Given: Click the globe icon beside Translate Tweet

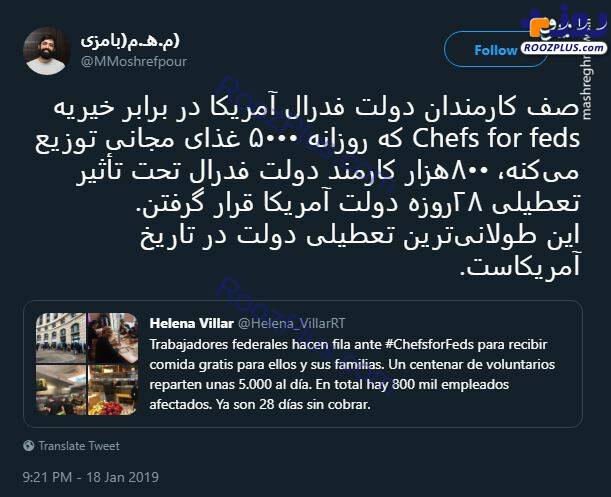Looking at the screenshot, I should 28,445.
